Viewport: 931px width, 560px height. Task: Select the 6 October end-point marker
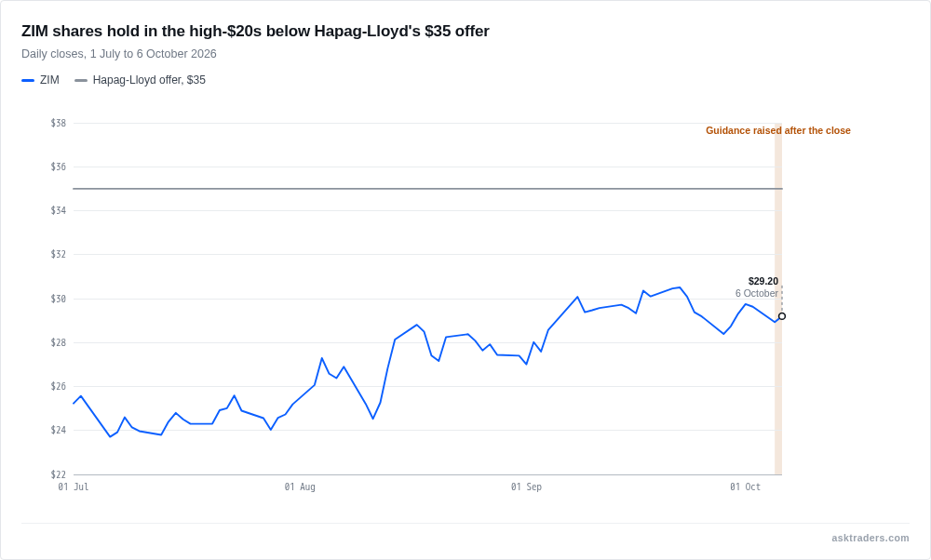[782, 316]
